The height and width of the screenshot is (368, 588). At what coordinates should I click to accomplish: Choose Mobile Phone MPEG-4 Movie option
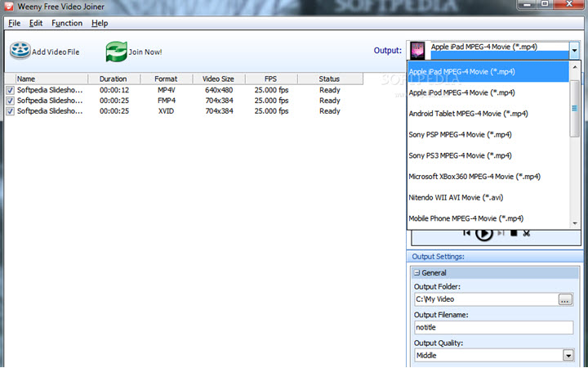[488, 218]
